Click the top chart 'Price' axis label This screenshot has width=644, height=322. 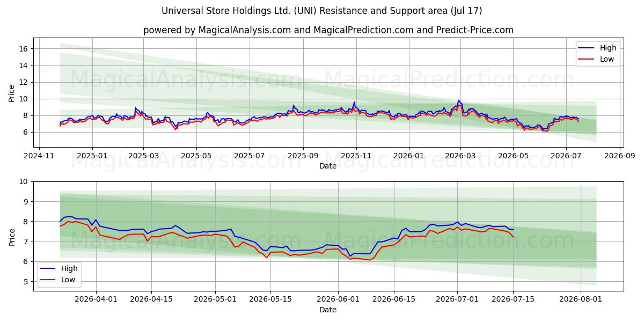(x=12, y=92)
